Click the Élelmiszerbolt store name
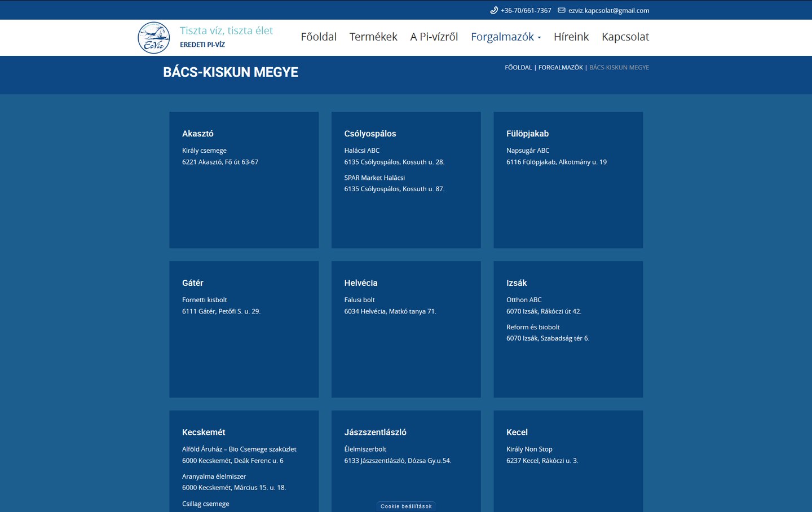812x512 pixels. (x=365, y=449)
